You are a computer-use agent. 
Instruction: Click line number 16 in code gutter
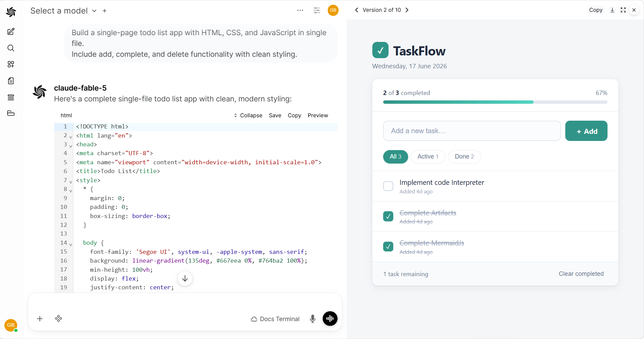coord(64,261)
